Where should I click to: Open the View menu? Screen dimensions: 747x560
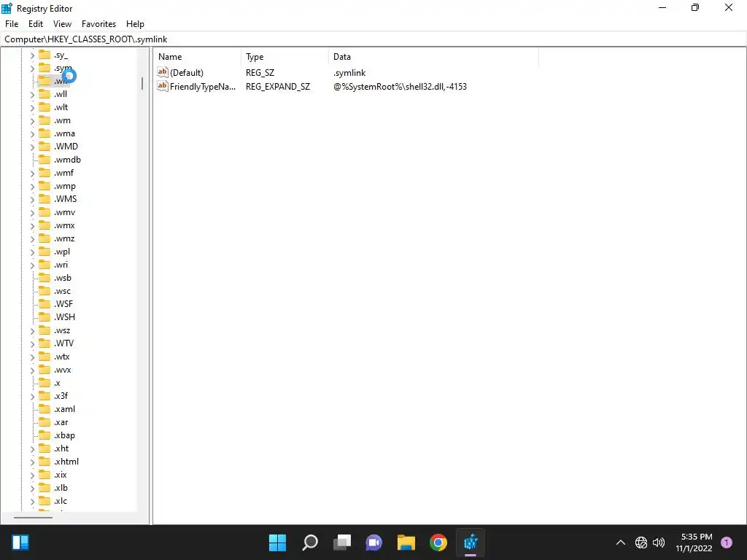(x=62, y=24)
